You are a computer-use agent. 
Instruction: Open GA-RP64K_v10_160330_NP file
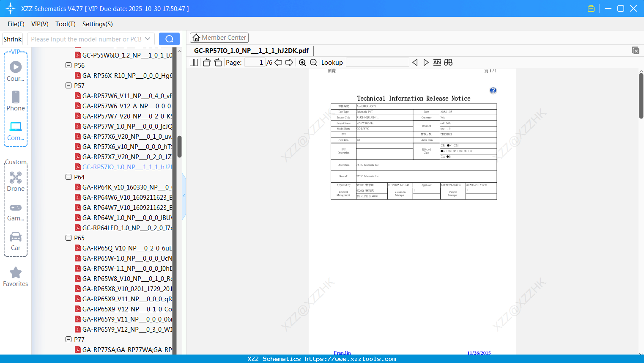123,187
